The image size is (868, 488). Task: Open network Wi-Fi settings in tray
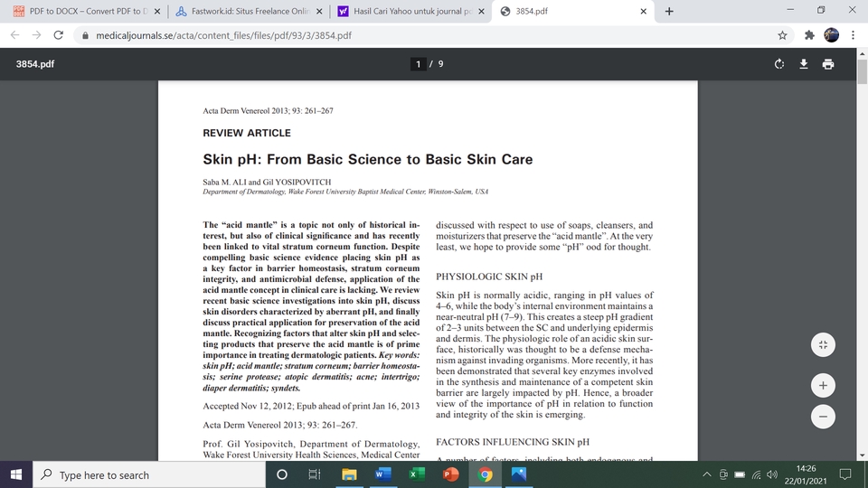[756, 474]
